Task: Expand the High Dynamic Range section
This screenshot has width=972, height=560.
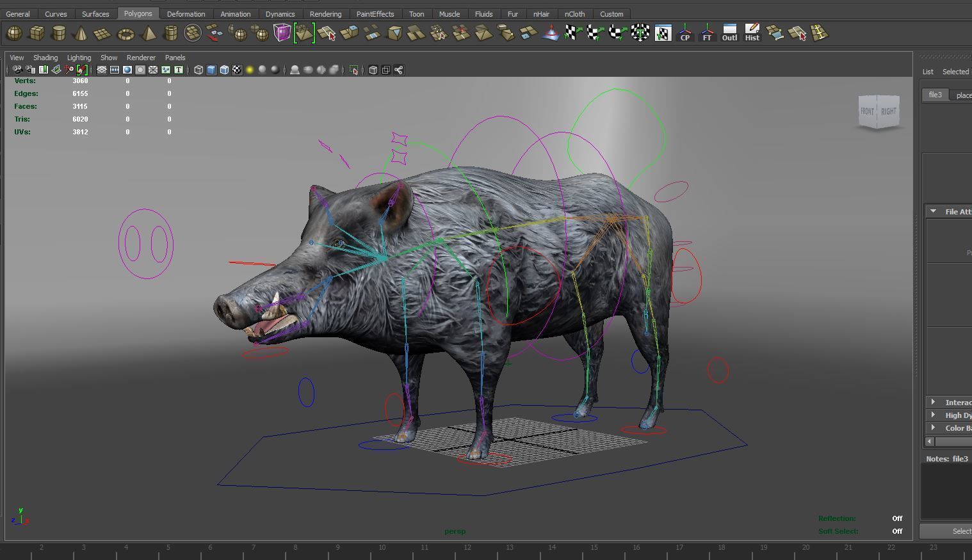Action: (933, 415)
